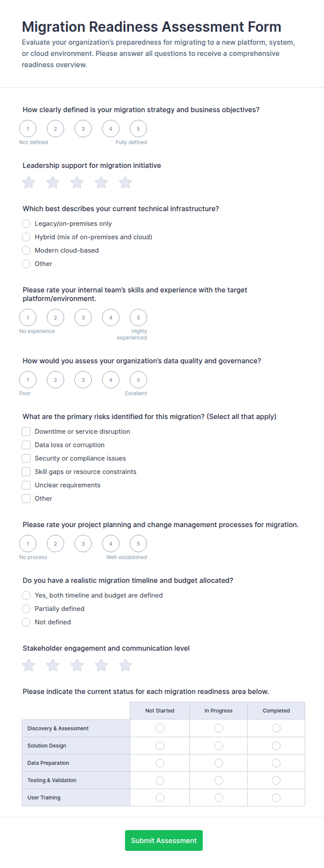Choose the fifth star for stakeholder engagement
The height and width of the screenshot is (868, 324).
click(x=125, y=665)
